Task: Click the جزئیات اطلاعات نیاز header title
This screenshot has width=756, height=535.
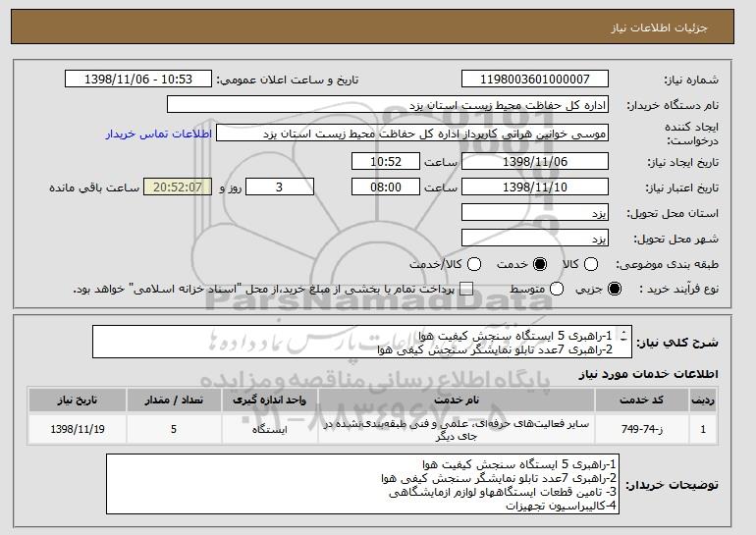Action: point(659,27)
